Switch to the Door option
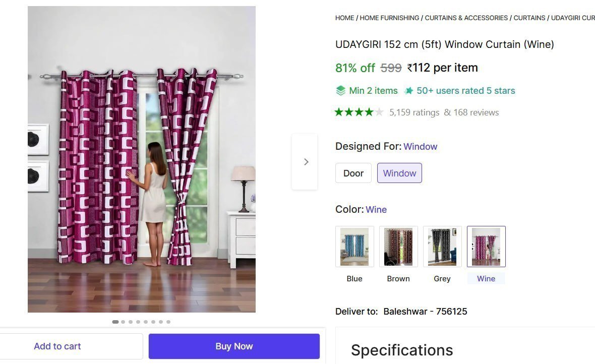The image size is (595, 364). pyautogui.click(x=353, y=173)
